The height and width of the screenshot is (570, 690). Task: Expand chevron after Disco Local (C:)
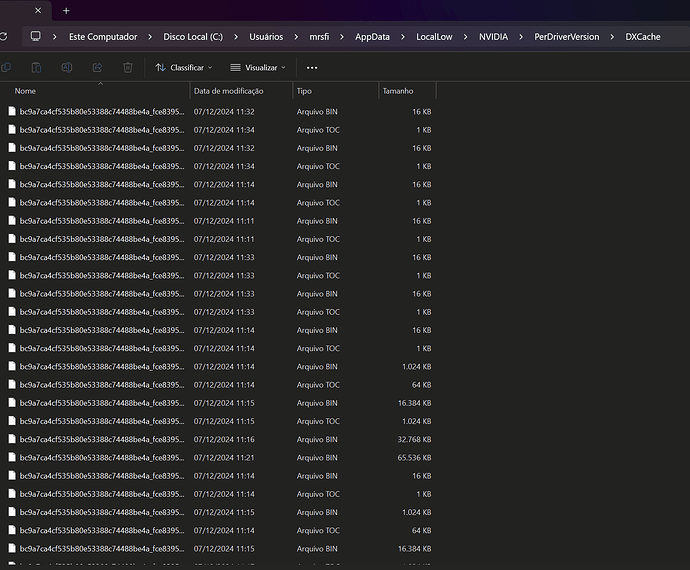pos(236,37)
